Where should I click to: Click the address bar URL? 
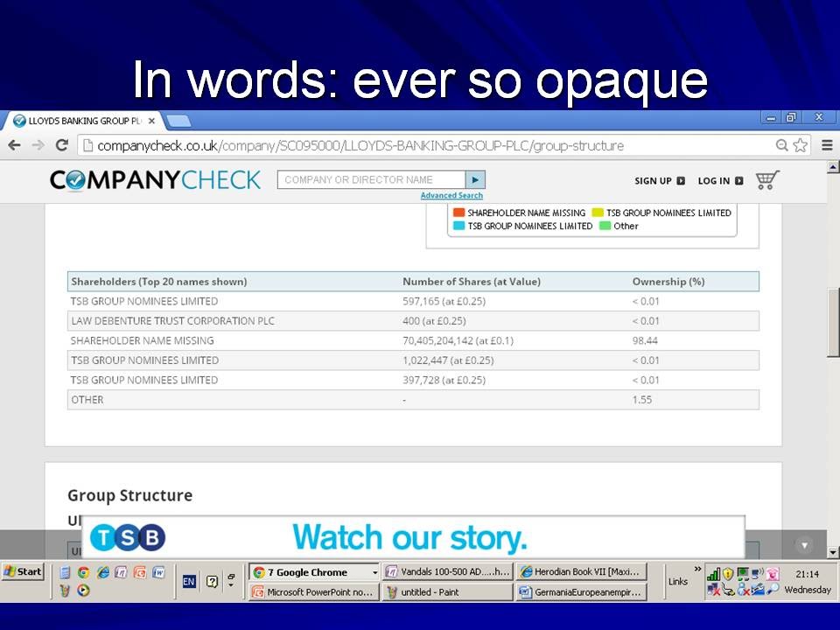[360, 146]
